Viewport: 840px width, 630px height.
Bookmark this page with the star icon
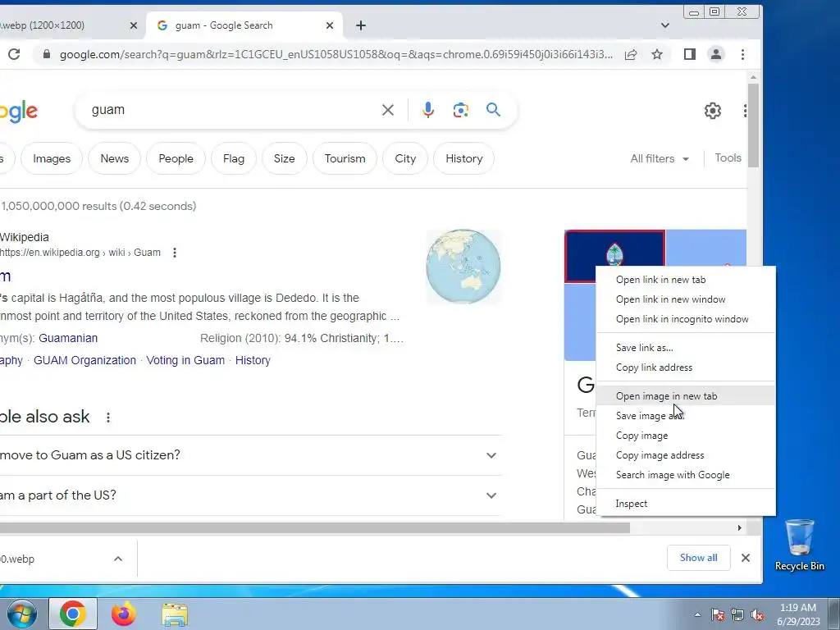click(657, 54)
